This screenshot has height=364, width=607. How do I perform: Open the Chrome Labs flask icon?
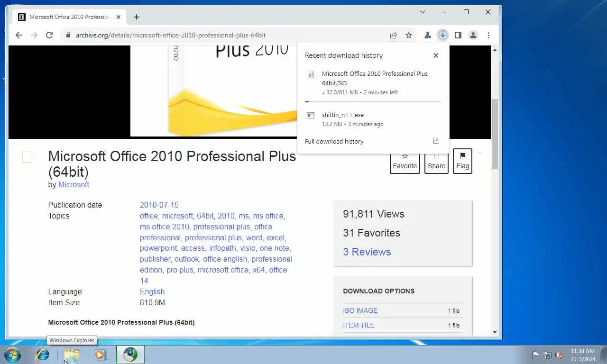click(427, 35)
